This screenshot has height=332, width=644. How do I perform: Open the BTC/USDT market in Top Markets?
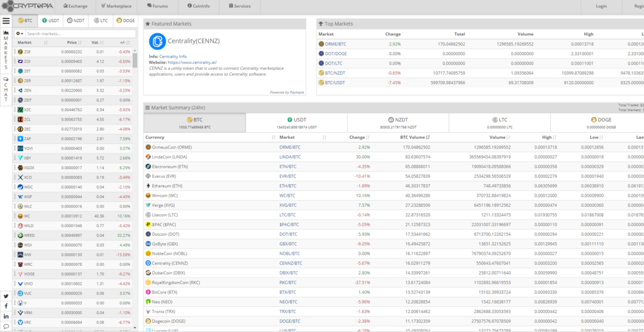335,82
